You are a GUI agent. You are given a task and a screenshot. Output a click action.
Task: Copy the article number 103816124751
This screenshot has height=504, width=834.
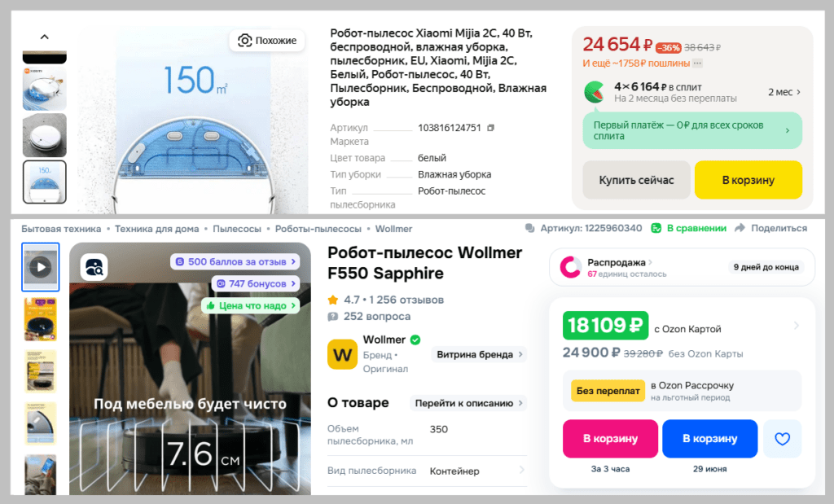point(490,128)
